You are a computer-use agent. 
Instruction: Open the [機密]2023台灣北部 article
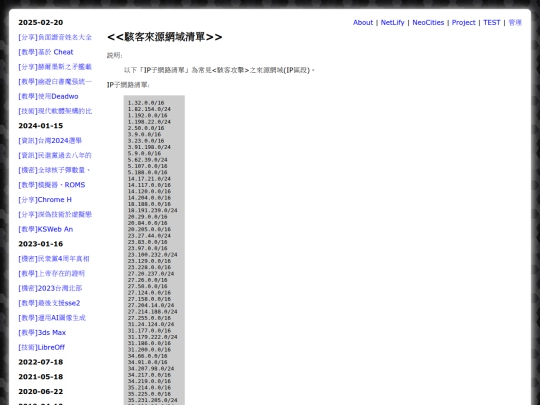click(x=50, y=288)
